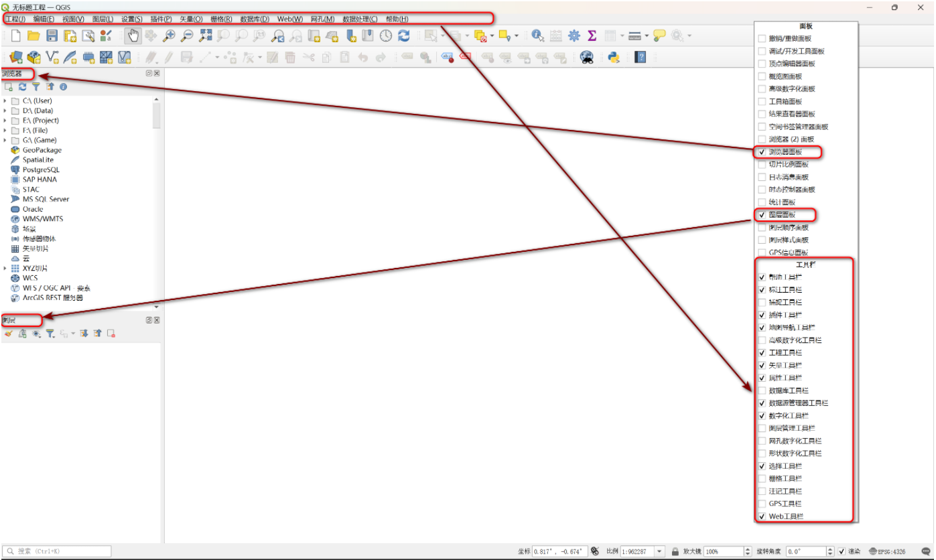Open the Python Console icon
Screen dimensions: 936x560
(613, 57)
